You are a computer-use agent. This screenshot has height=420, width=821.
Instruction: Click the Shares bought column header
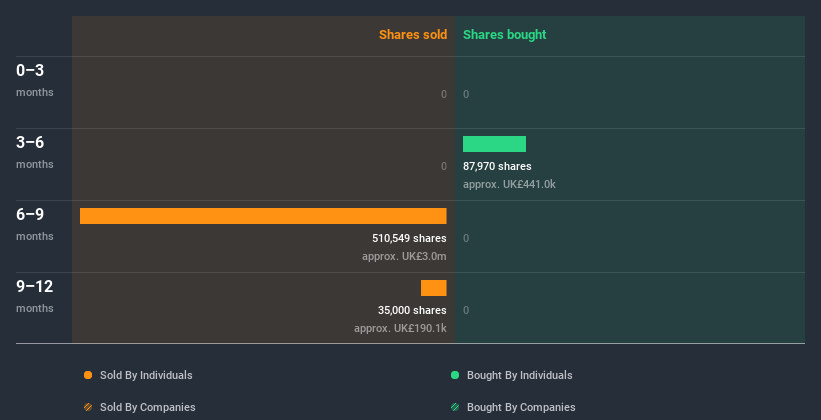tap(505, 35)
